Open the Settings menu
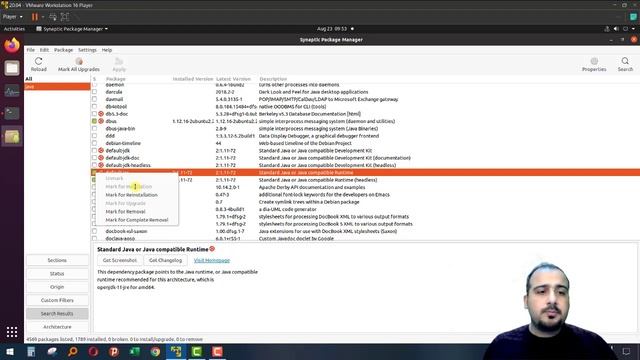Image resolution: width=640 pixels, height=360 pixels. tap(87, 50)
